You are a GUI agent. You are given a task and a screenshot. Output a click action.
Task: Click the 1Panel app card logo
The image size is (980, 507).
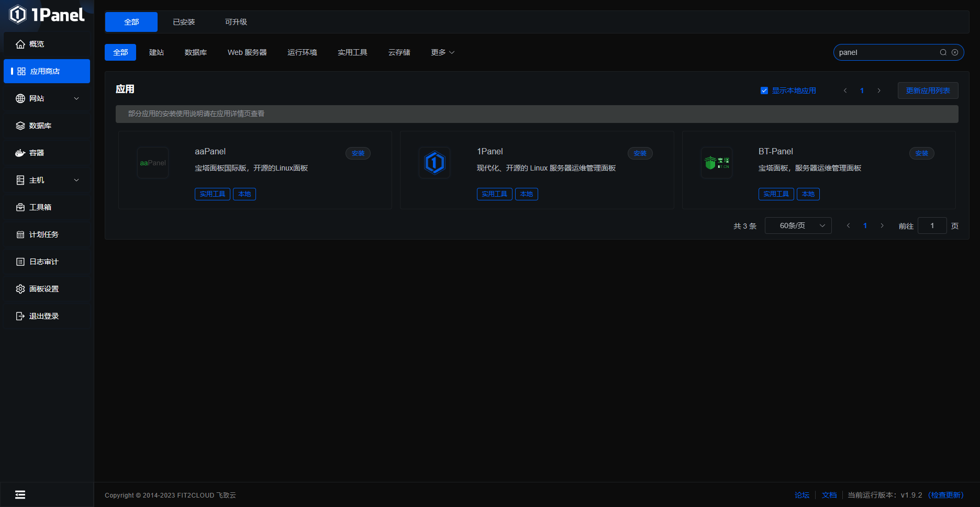[x=435, y=163]
